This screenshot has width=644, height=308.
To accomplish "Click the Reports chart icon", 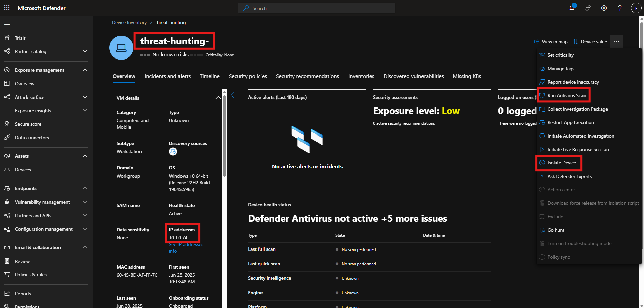I will [x=7, y=294].
